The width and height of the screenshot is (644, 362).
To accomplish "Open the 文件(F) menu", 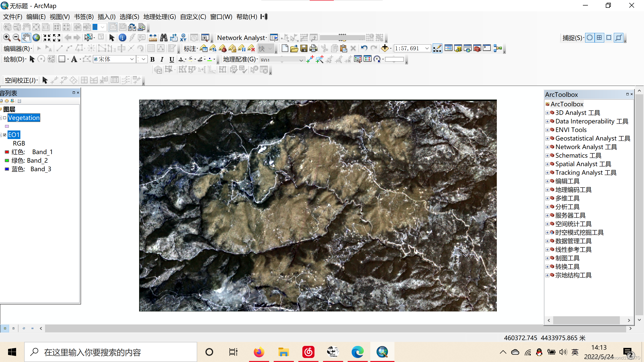I will (13, 17).
